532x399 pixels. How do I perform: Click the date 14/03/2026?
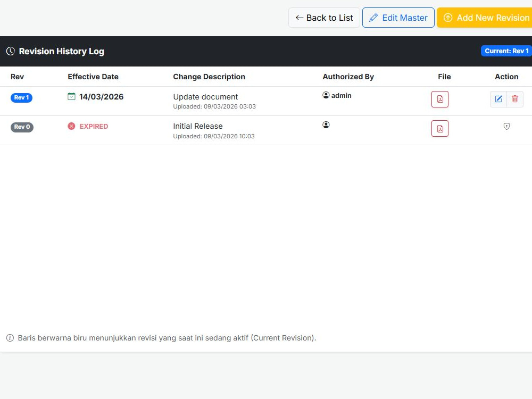[x=102, y=97]
